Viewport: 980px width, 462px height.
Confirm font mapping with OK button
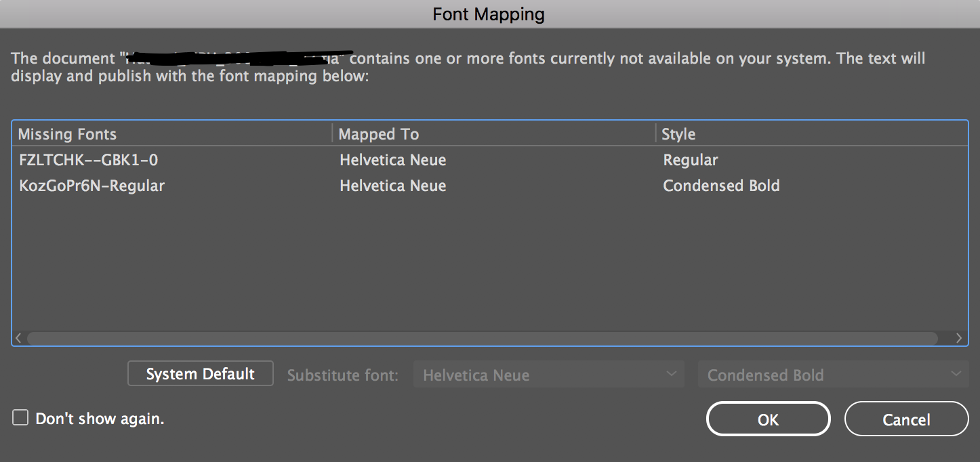click(768, 419)
